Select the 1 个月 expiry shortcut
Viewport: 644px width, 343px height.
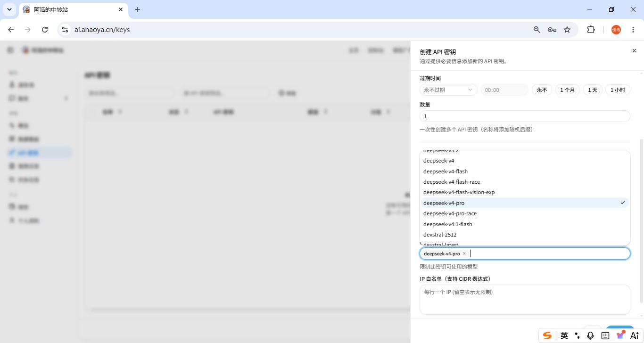click(568, 90)
